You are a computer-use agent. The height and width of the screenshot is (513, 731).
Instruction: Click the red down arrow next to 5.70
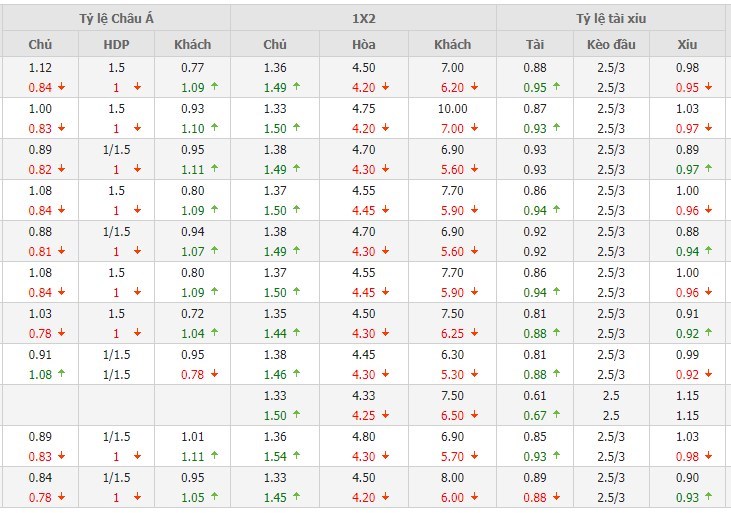(x=476, y=456)
